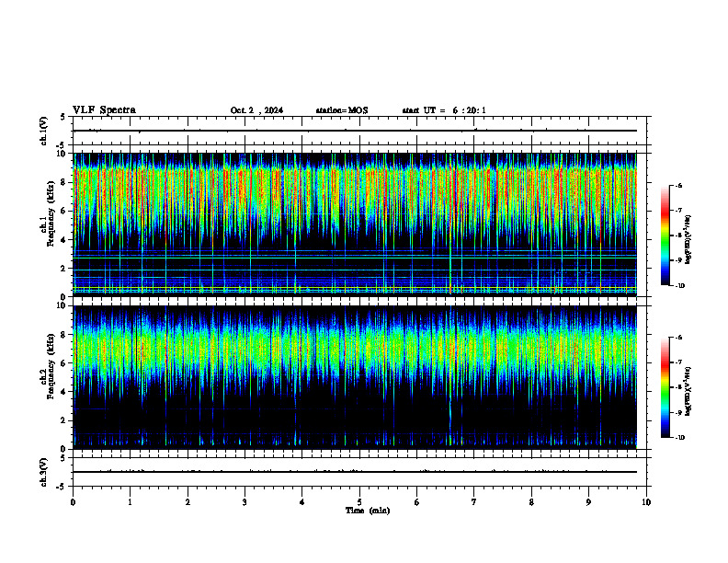Click the log(PSD) units label beside ch.1 colorbar

pyautogui.click(x=688, y=239)
